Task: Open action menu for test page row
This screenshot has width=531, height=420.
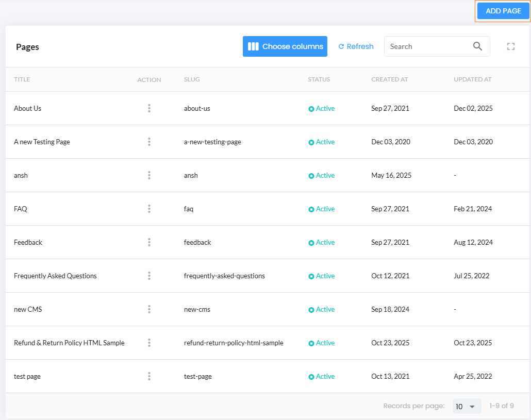Action: pyautogui.click(x=149, y=376)
